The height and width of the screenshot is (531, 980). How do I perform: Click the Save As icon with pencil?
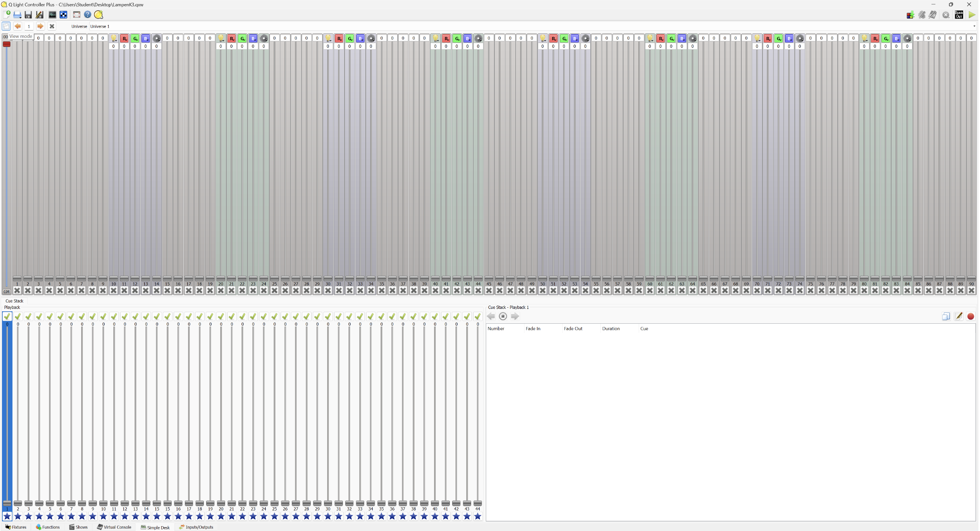(39, 15)
